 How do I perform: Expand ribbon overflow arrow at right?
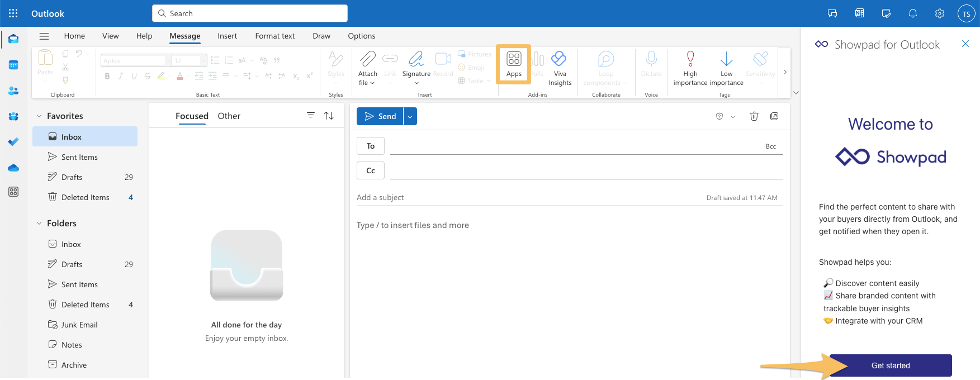[785, 72]
